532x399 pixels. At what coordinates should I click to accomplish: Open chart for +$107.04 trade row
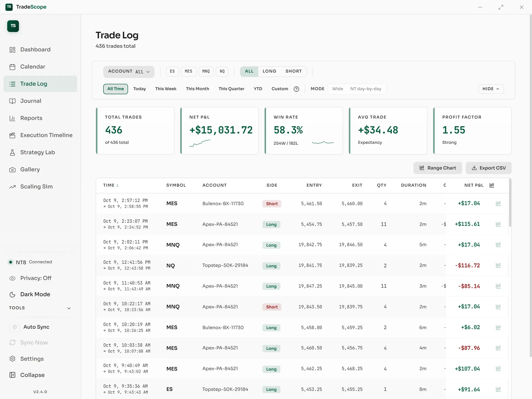[498, 369]
